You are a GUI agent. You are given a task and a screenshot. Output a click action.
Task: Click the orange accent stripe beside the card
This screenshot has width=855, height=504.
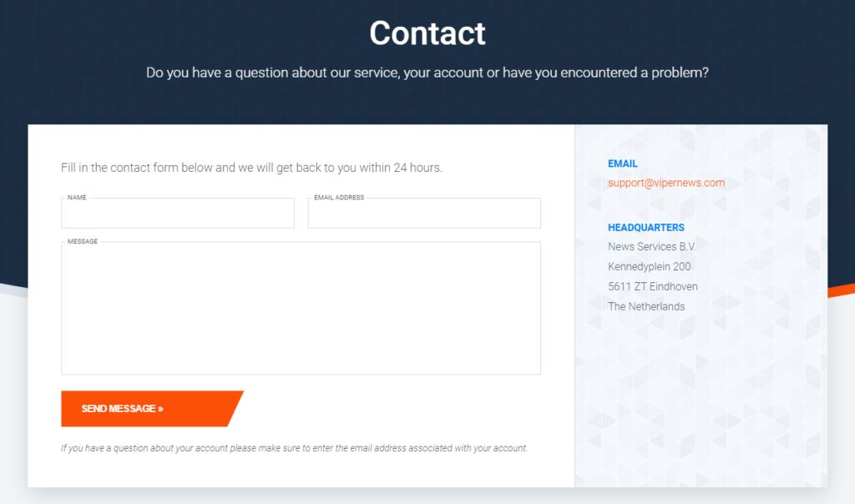(842, 290)
